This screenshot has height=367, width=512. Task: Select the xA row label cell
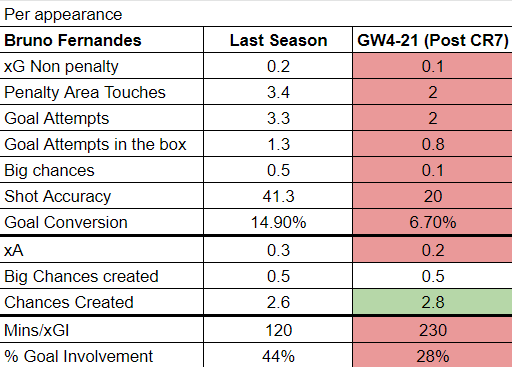pyautogui.click(x=101, y=250)
